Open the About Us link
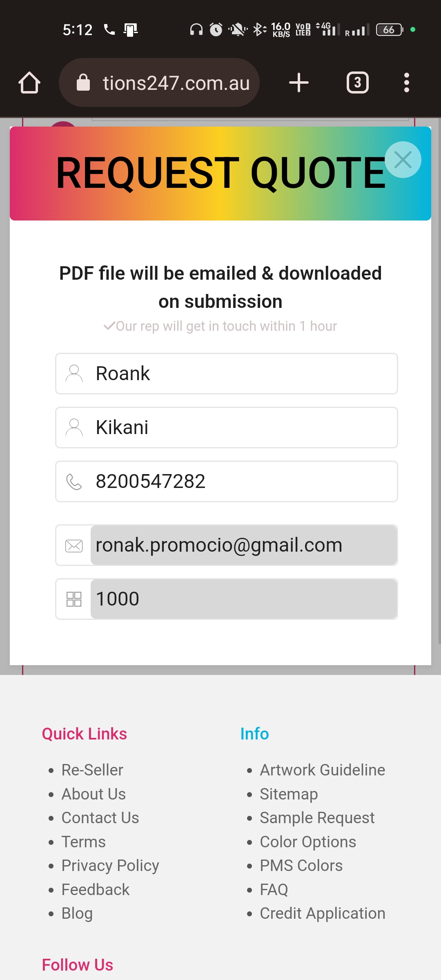441x980 pixels. [x=94, y=794]
